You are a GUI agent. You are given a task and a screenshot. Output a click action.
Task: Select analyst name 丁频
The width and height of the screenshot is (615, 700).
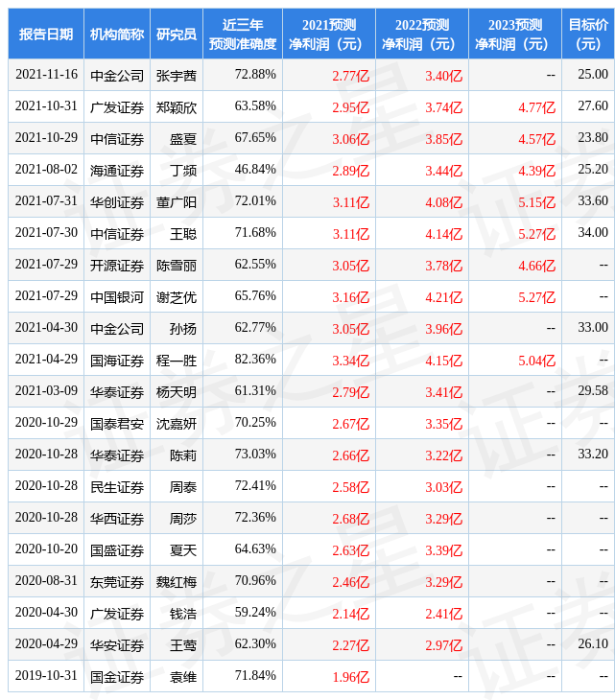(x=183, y=171)
